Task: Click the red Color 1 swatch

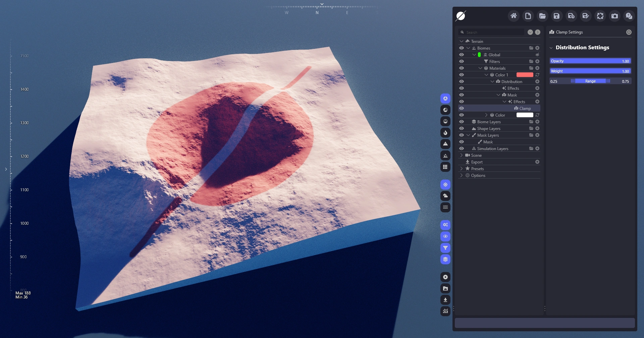Action: coord(525,75)
